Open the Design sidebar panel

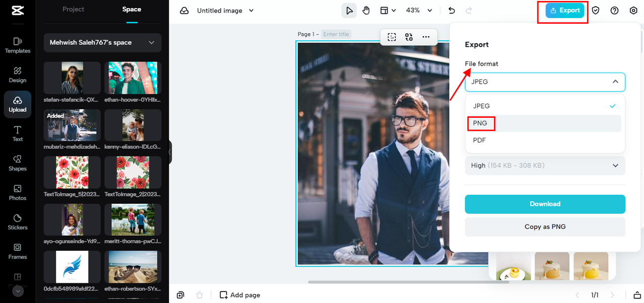tap(18, 74)
